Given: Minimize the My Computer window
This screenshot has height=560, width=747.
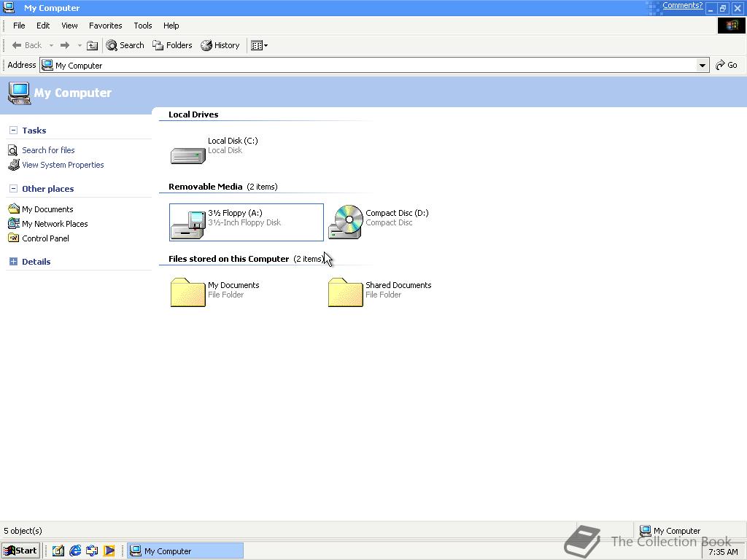Looking at the screenshot, I should click(x=711, y=8).
